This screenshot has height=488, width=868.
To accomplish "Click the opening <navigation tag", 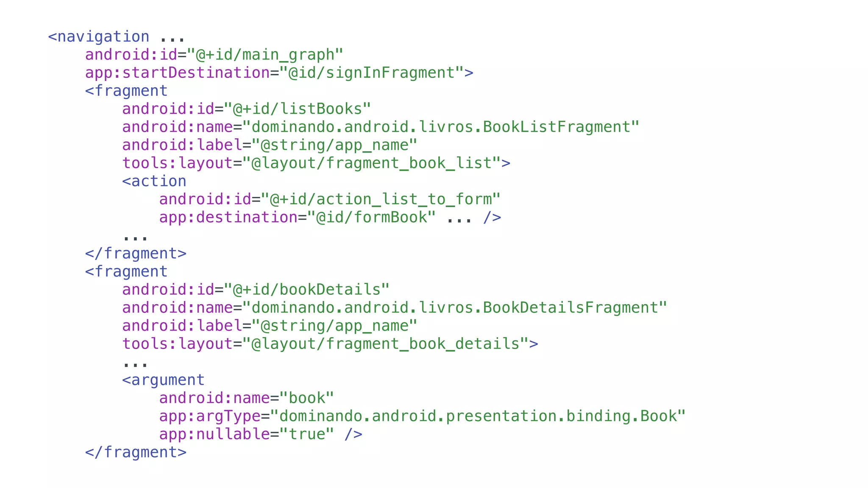I will coord(99,37).
